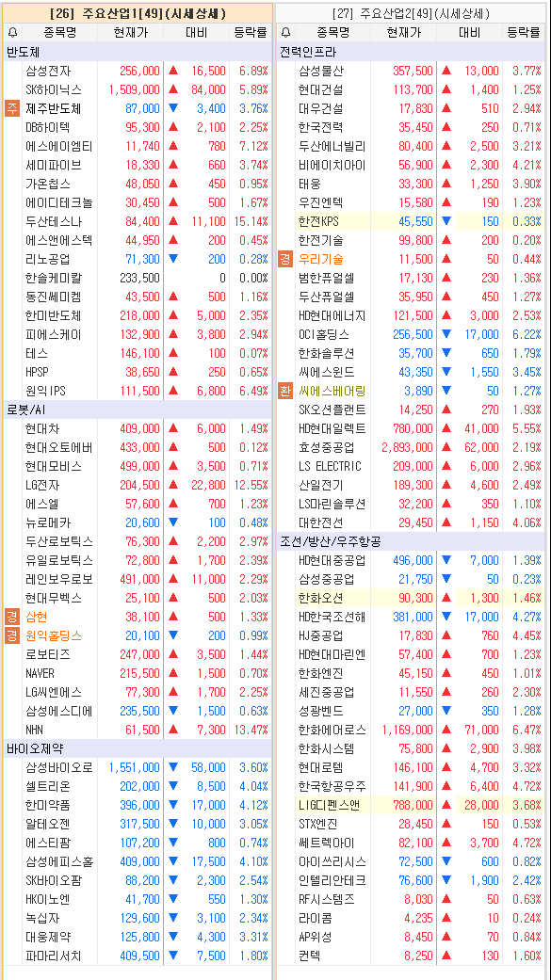Screen dimensions: 551x980
Task: Click the 반도체 sector group header
Action: pos(138,51)
